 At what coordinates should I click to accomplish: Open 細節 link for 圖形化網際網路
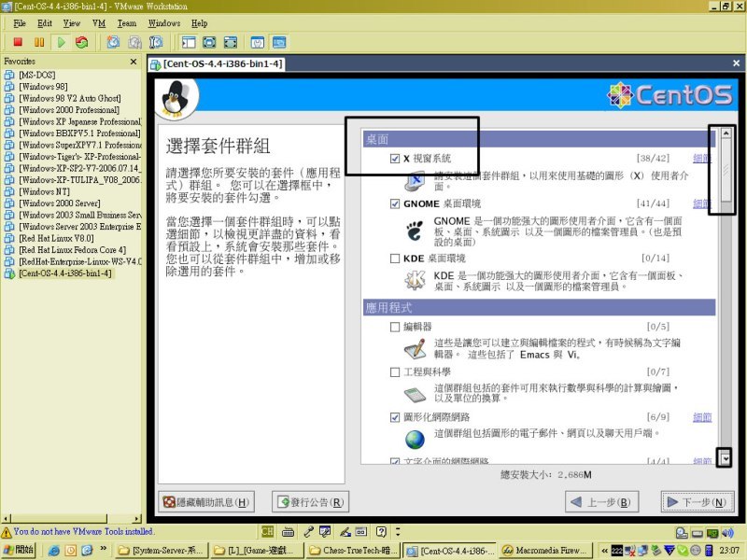[x=702, y=417]
